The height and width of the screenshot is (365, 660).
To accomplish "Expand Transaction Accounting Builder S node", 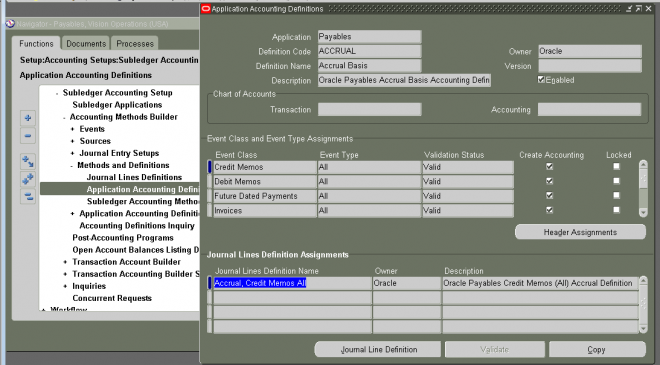I will 65,274.
